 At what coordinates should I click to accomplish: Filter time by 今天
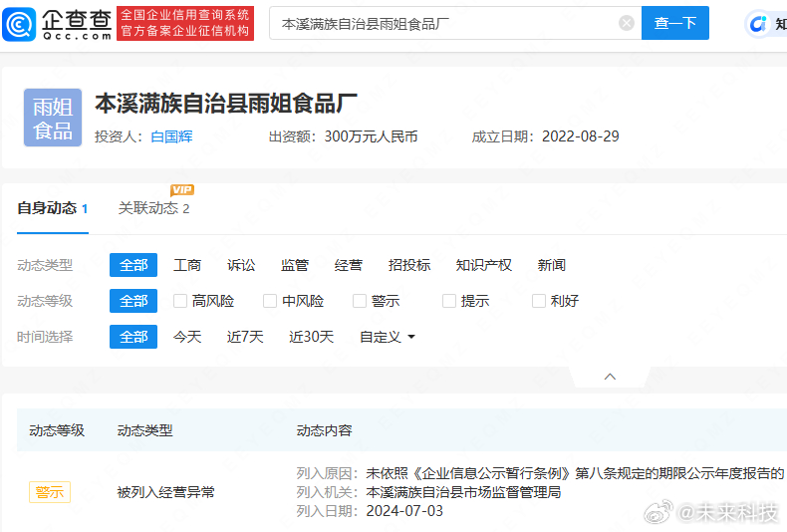pos(187,337)
